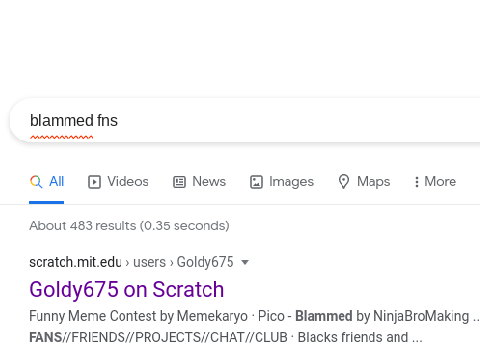
Task: Click inside the search box after fns
Action: 267,120
